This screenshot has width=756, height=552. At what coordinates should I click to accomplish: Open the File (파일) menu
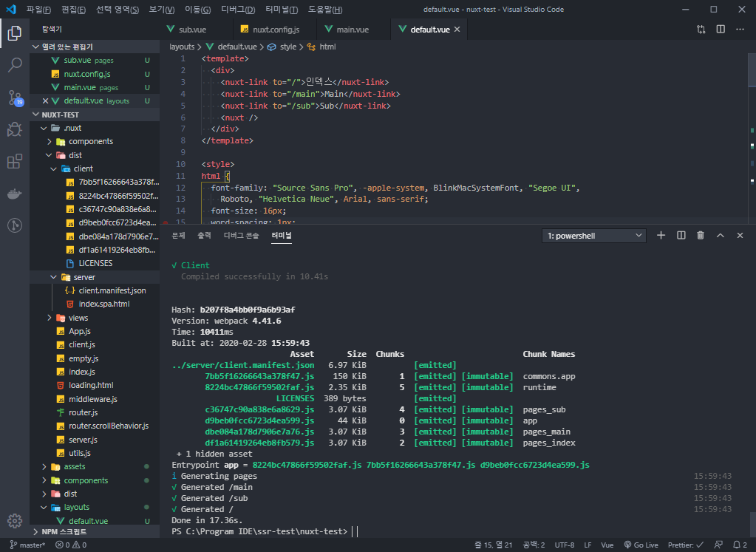pos(38,9)
